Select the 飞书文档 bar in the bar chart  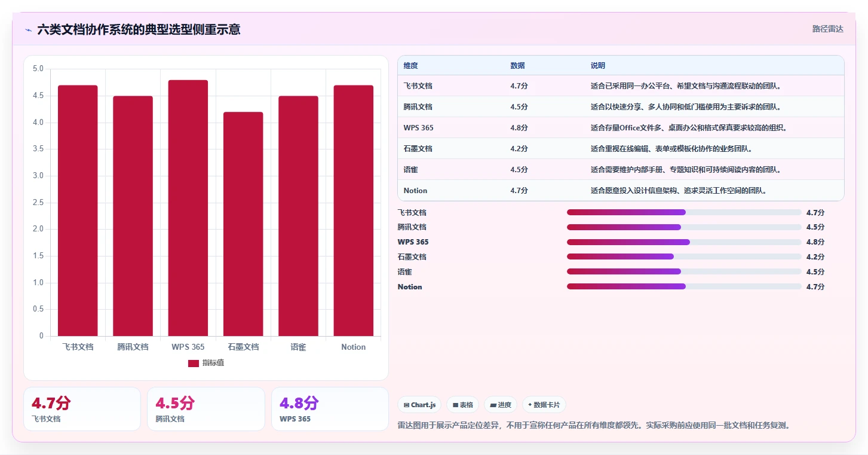pyautogui.click(x=78, y=210)
